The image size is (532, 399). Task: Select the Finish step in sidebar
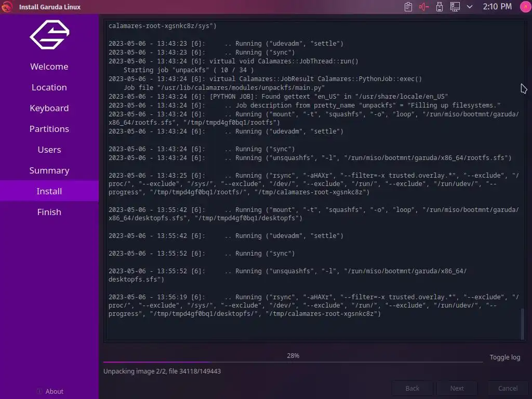49,212
